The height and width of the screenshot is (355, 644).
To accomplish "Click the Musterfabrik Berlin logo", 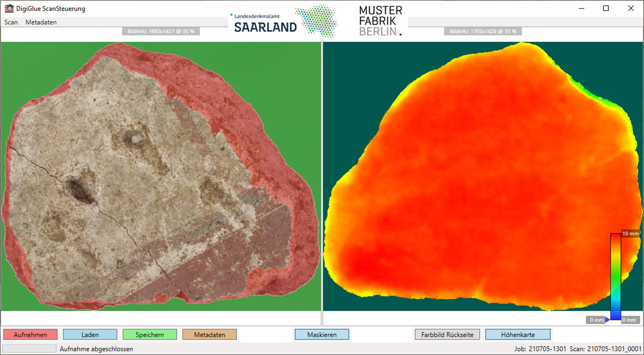I will tap(381, 21).
